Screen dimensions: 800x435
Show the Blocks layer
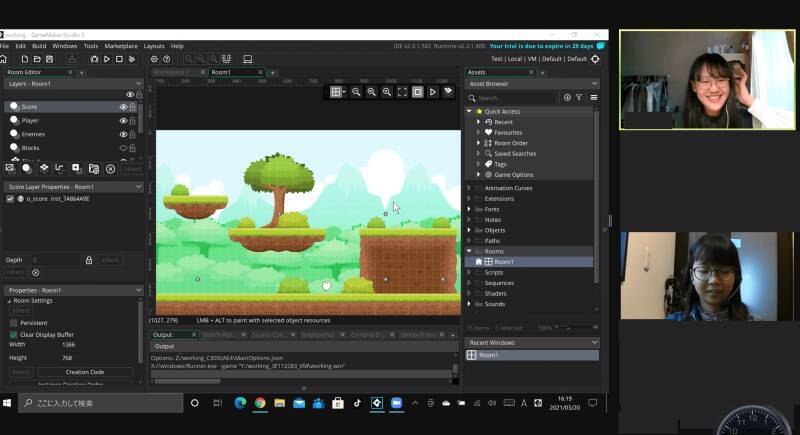(x=123, y=148)
